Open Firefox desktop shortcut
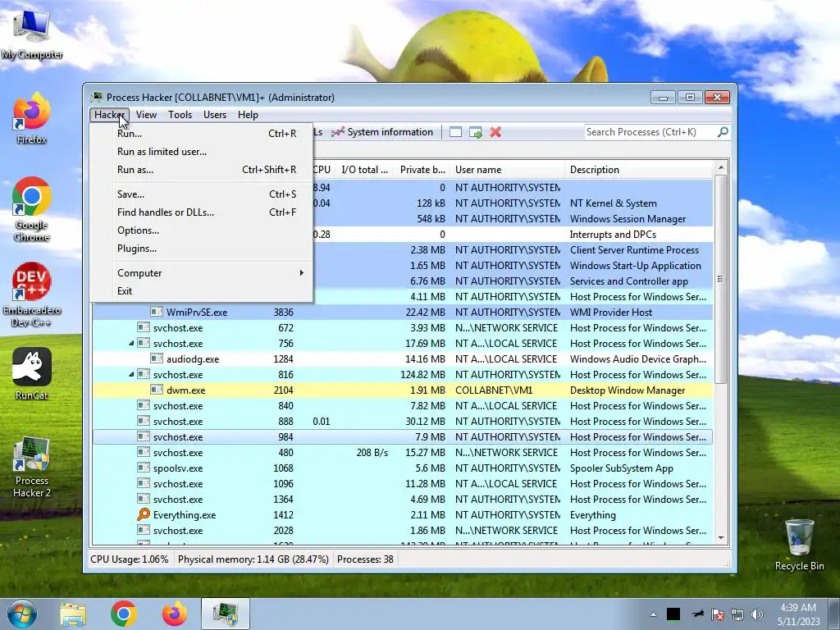The image size is (840, 630). 32,118
